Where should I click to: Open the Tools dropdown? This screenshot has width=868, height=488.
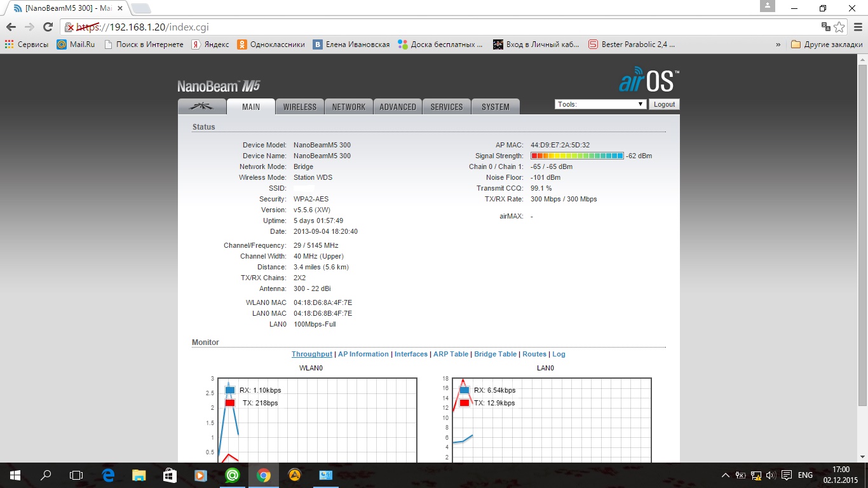pyautogui.click(x=600, y=104)
